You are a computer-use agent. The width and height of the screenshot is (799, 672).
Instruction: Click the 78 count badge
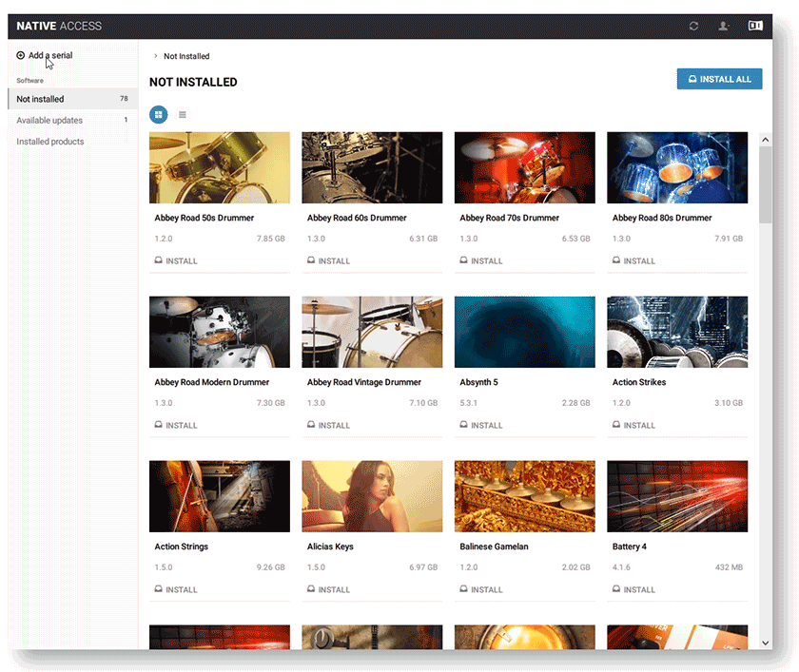[124, 99]
